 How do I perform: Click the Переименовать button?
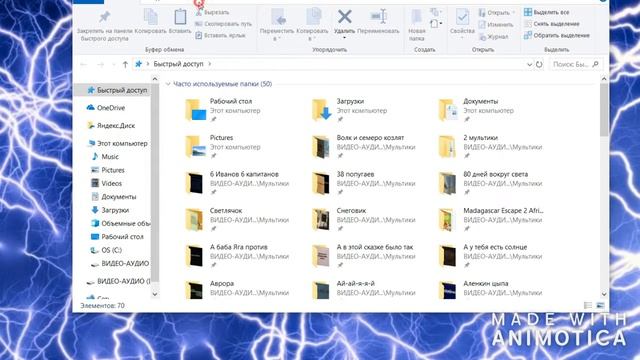[378, 21]
